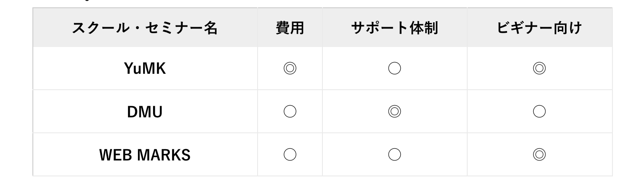Click the YuMK school name cell
The height and width of the screenshot is (182, 644).
point(145,69)
